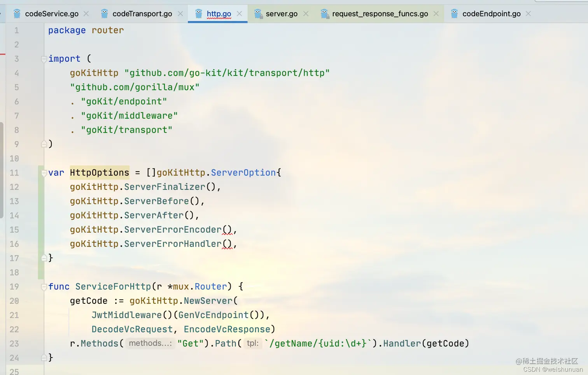Screen dimensions: 588x375
Task: Click the go-kit transport/http import string
Action: point(227,73)
